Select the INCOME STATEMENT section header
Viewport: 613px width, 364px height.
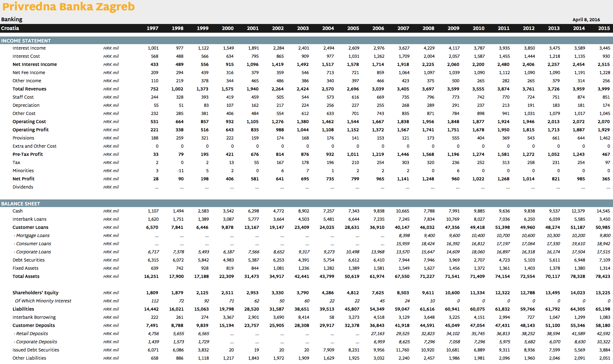point(26,41)
